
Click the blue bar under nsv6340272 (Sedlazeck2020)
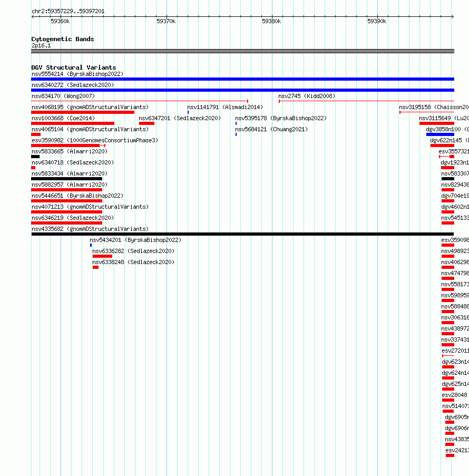tap(242, 90)
